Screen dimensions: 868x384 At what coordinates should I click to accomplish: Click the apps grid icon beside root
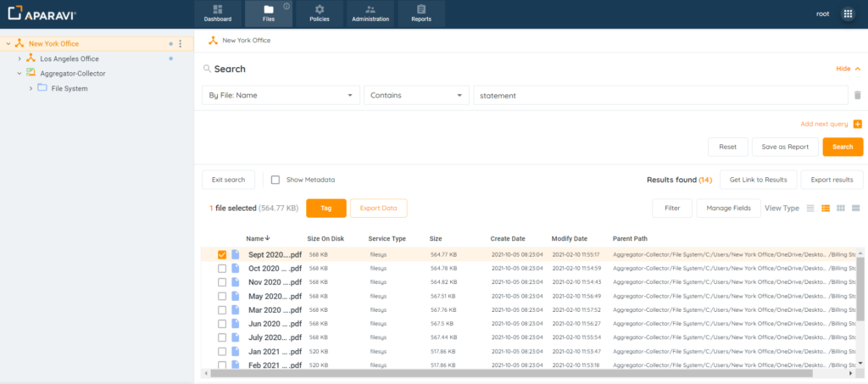(x=847, y=14)
